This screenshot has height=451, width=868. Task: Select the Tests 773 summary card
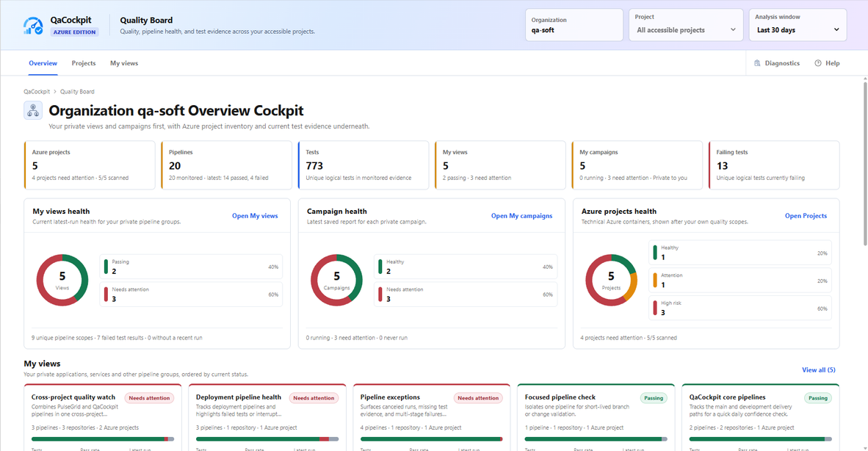click(x=364, y=165)
